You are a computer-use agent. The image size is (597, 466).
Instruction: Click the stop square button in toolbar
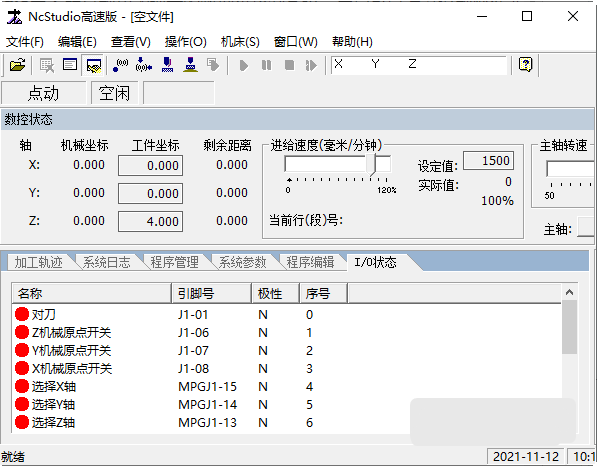click(x=289, y=65)
